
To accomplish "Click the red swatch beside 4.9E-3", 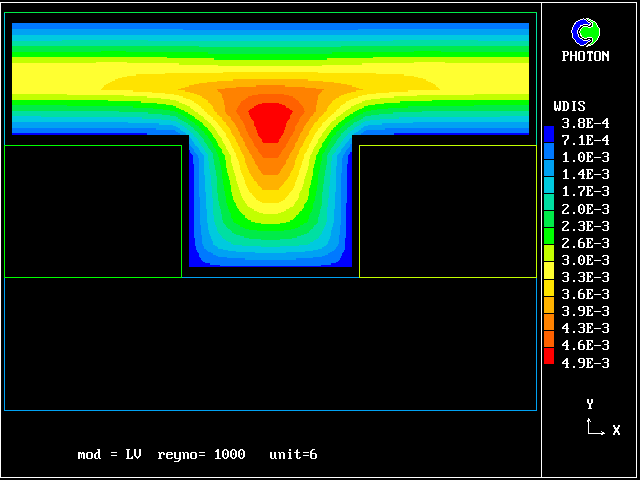I will point(548,355).
